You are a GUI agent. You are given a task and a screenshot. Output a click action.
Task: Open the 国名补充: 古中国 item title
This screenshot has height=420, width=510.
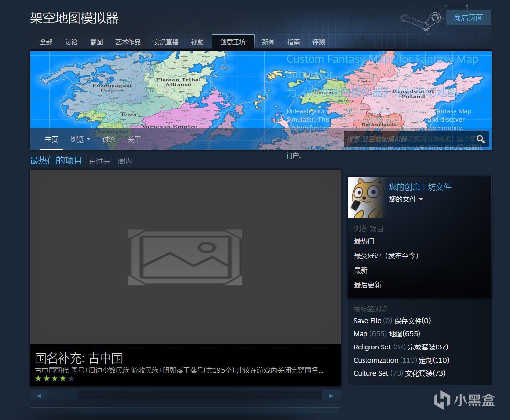[x=79, y=358]
